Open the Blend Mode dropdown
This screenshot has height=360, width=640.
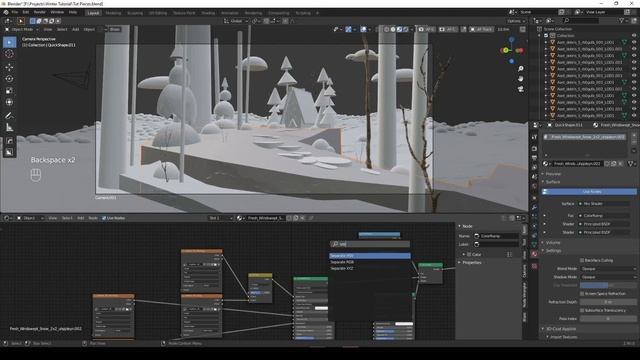pyautogui.click(x=608, y=269)
